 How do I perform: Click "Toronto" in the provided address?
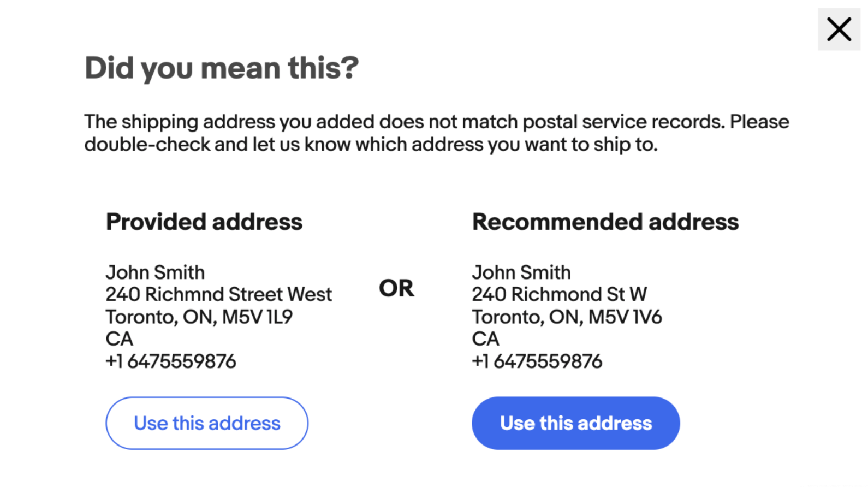141,317
